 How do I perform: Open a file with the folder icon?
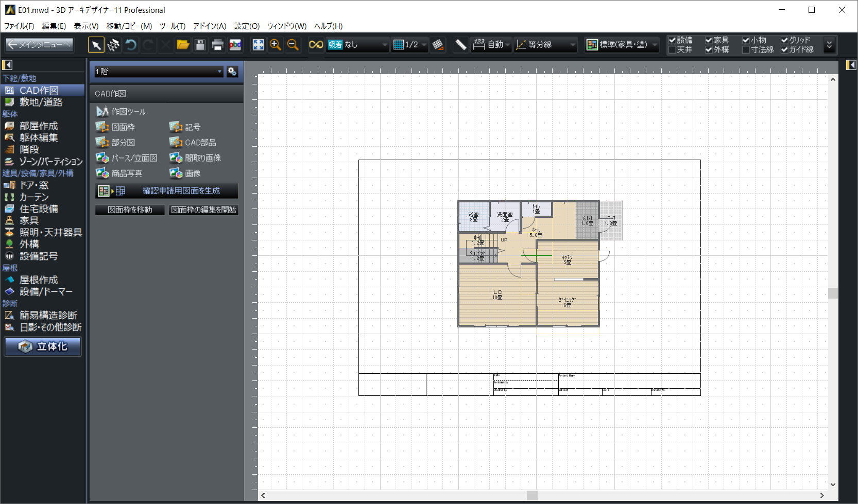pyautogui.click(x=183, y=45)
